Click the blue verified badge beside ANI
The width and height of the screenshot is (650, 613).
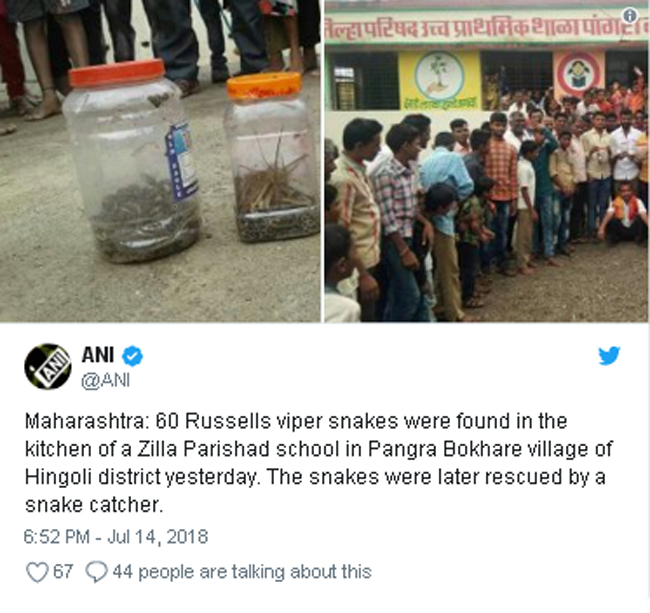pos(132,356)
